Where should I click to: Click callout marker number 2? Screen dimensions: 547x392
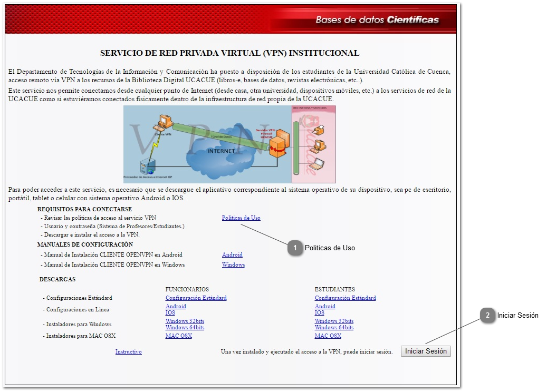[487, 315]
